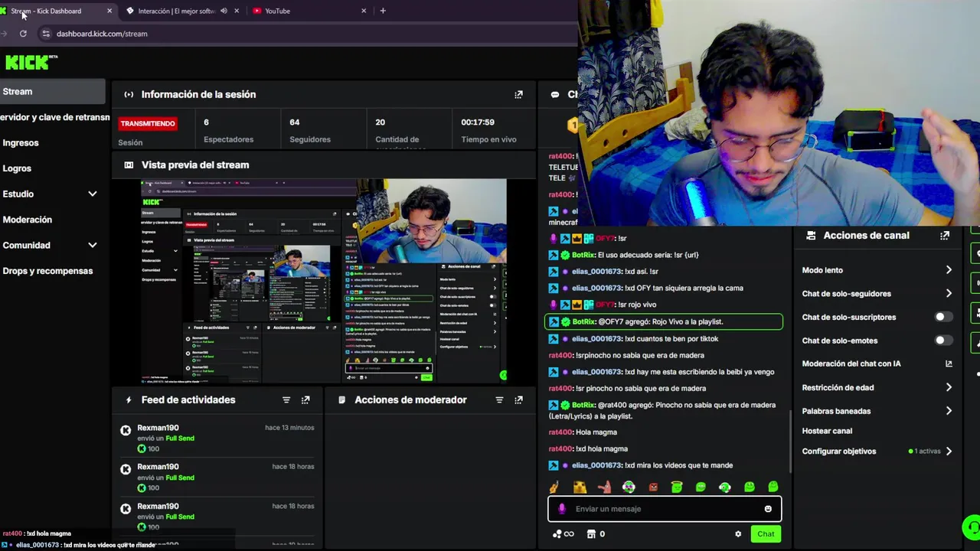Open Modo lento options chevron
Viewport: 980px width, 551px height.
pos(949,270)
